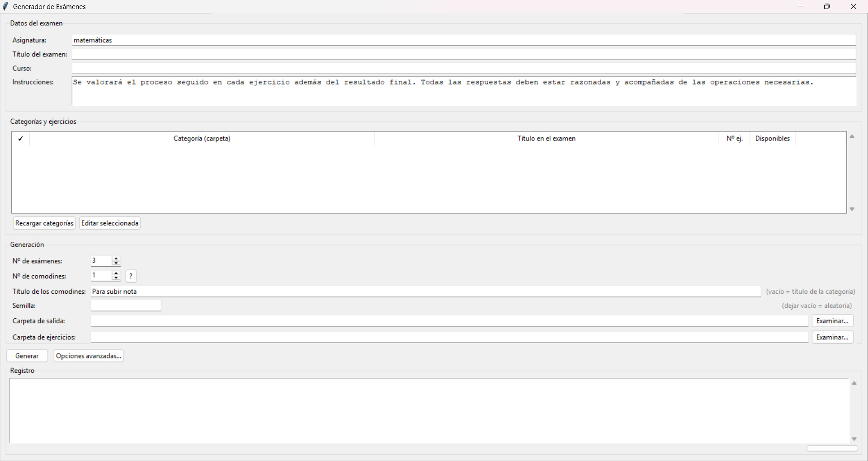868x461 pixels.
Task: Click the Disponibles column header
Action: tap(773, 139)
